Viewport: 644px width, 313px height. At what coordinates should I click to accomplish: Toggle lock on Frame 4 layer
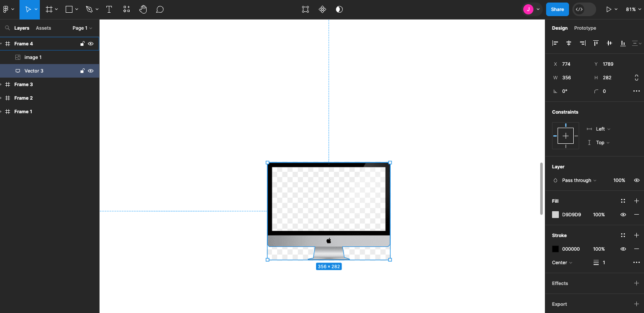click(83, 44)
